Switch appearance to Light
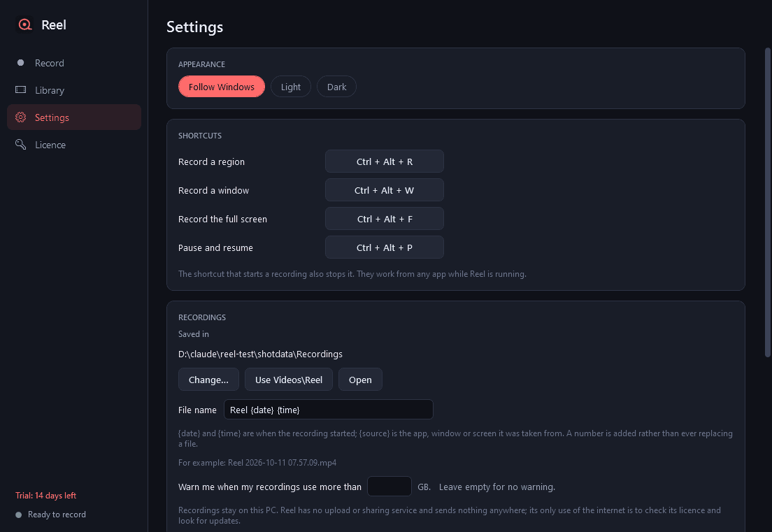Screen dimensions: 772x532 coord(290,87)
